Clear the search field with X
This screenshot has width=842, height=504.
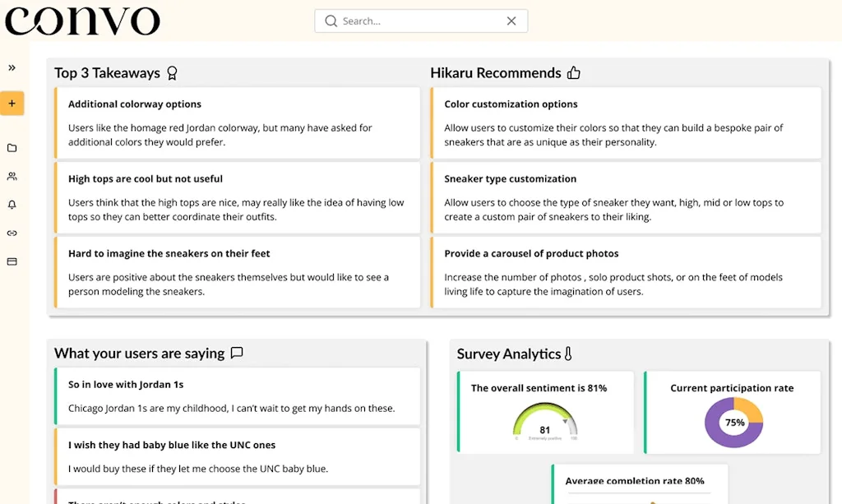511,21
